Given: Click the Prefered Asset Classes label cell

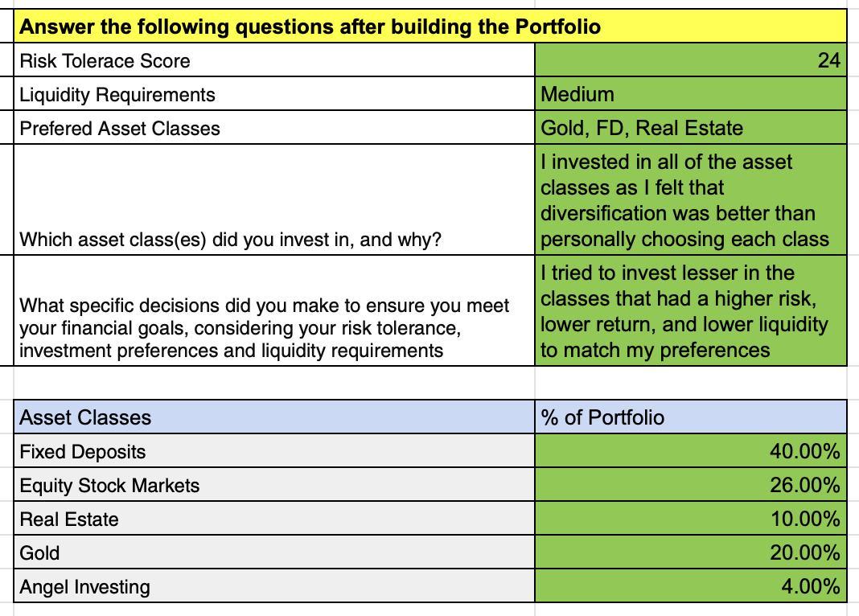Looking at the screenshot, I should click(275, 129).
